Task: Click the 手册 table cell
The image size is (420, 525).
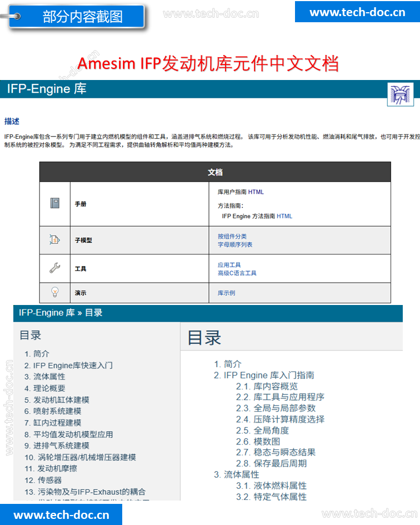Action: (x=139, y=204)
